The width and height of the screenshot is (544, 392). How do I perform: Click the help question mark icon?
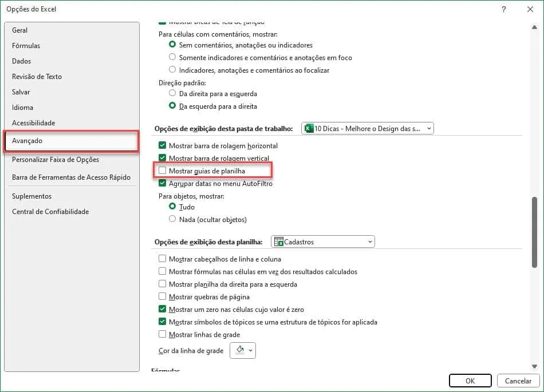point(503,9)
